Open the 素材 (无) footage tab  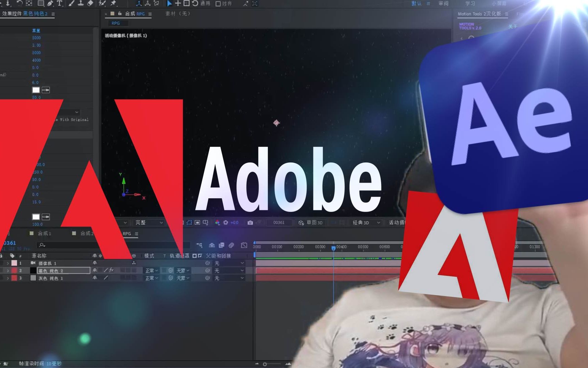[178, 14]
